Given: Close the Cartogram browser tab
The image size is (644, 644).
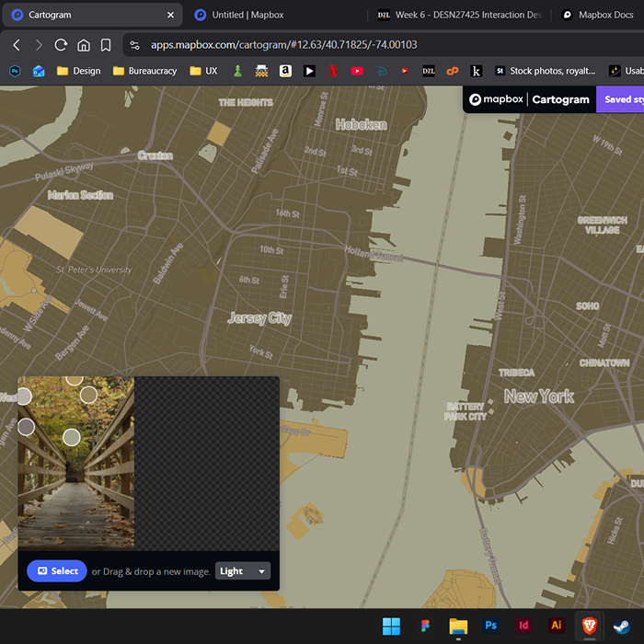Looking at the screenshot, I should point(170,15).
